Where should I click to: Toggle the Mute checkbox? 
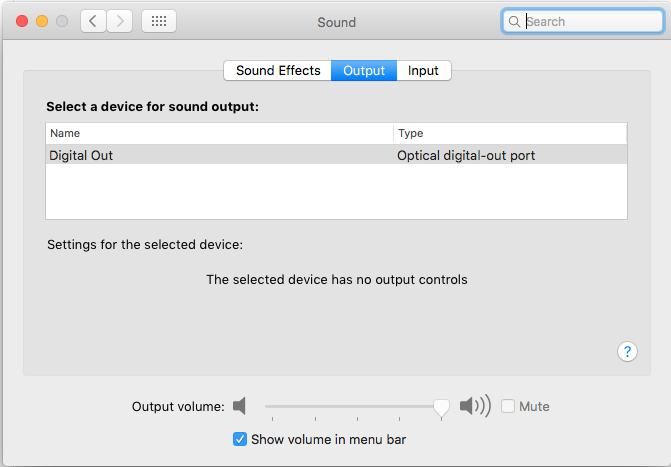click(508, 406)
